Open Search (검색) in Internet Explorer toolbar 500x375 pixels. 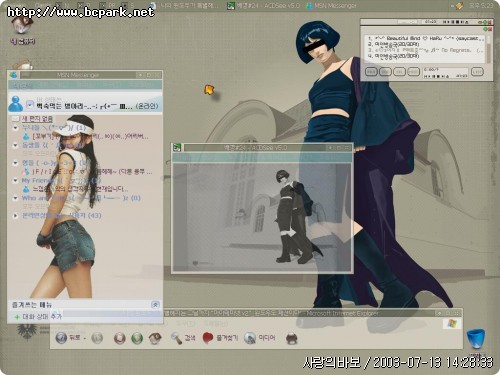pos(183,338)
